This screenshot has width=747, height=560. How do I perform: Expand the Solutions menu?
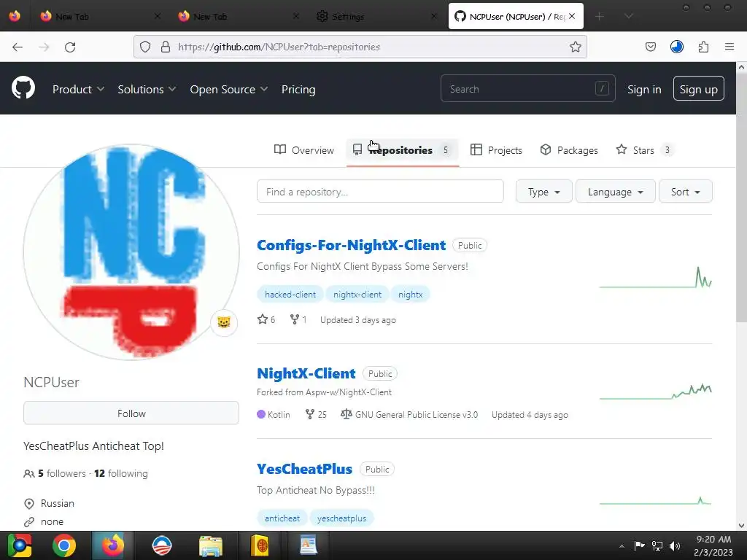pyautogui.click(x=147, y=89)
